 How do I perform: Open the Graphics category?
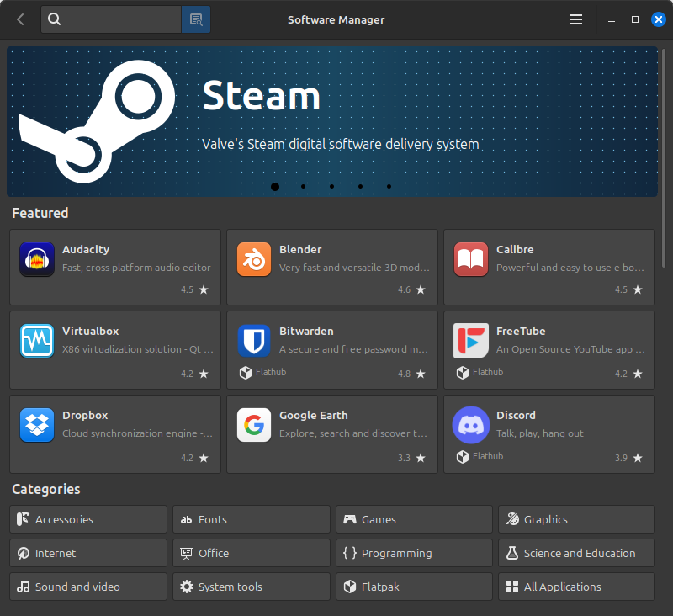(x=576, y=519)
